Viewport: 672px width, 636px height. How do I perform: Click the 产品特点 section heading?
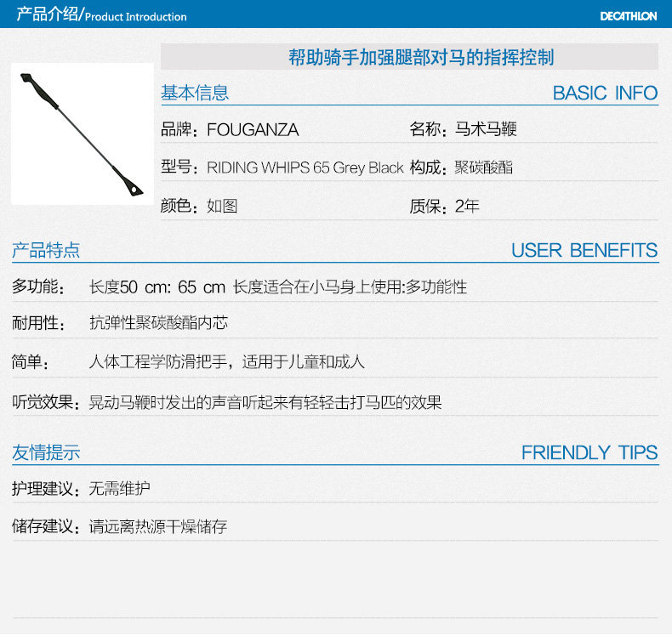tap(46, 250)
